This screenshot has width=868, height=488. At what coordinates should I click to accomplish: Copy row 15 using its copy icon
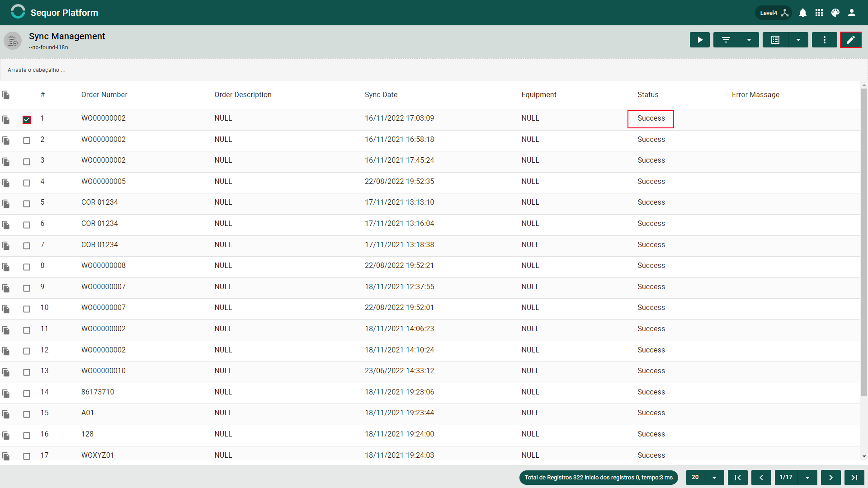tap(6, 414)
